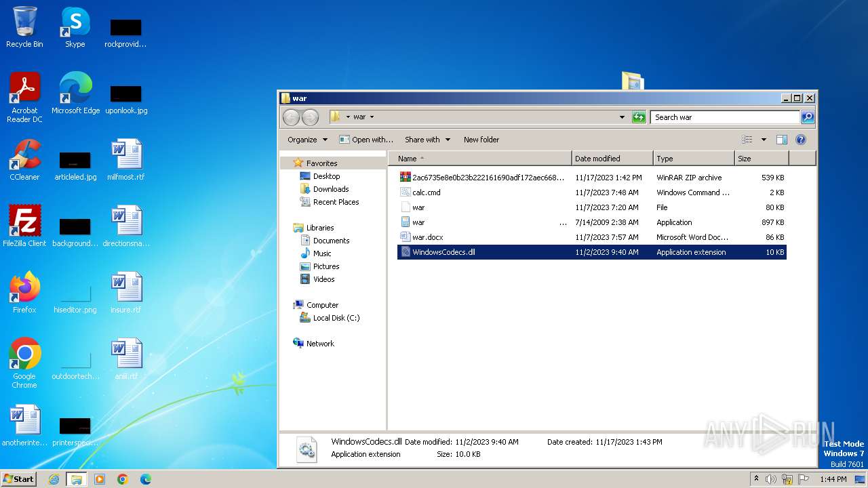The height and width of the screenshot is (488, 868).
Task: Select WindowsCodecs.dll file
Action: (591, 252)
